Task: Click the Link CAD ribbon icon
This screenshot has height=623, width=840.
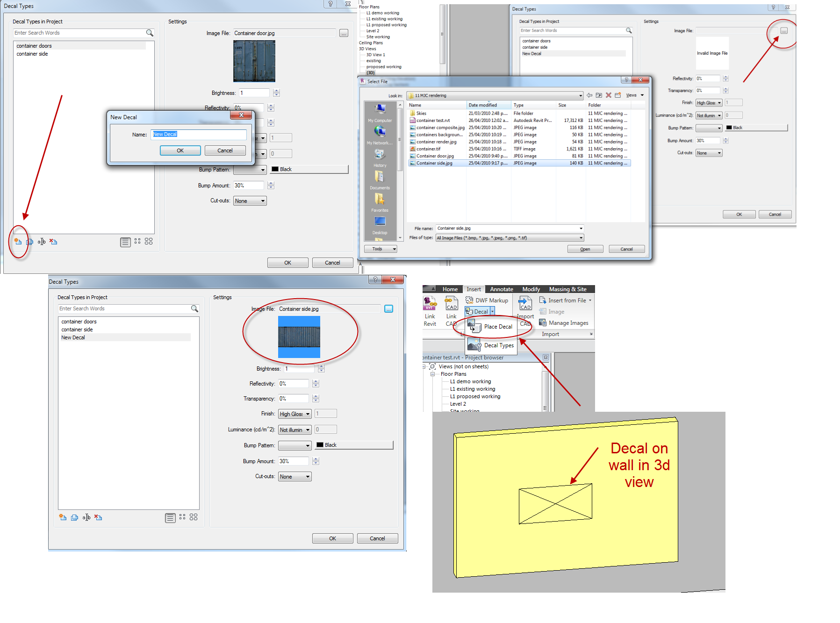Action: pyautogui.click(x=451, y=311)
